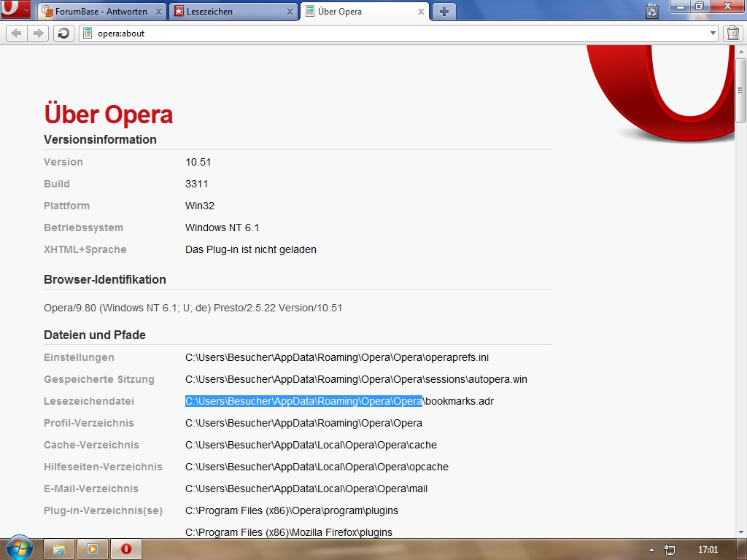747x560 pixels.
Task: Click the page icon in the address bar
Action: 88,33
